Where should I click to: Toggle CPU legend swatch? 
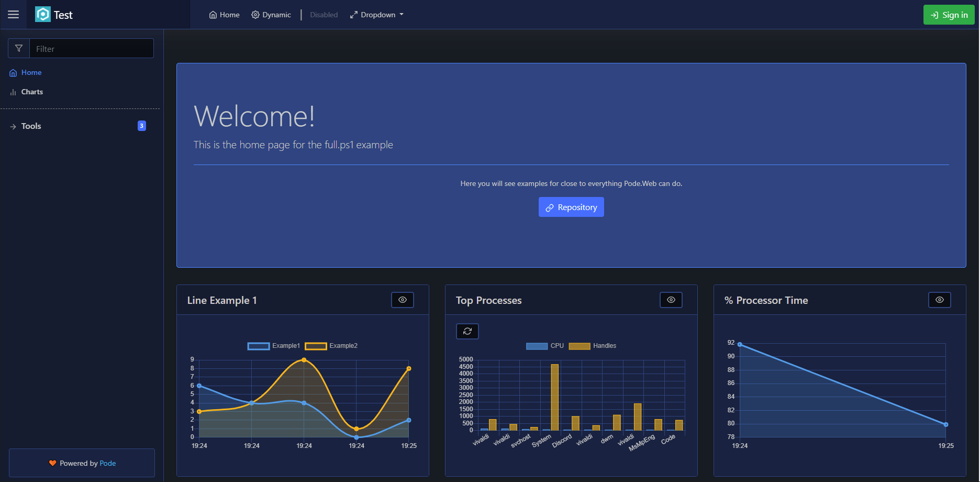(x=537, y=346)
